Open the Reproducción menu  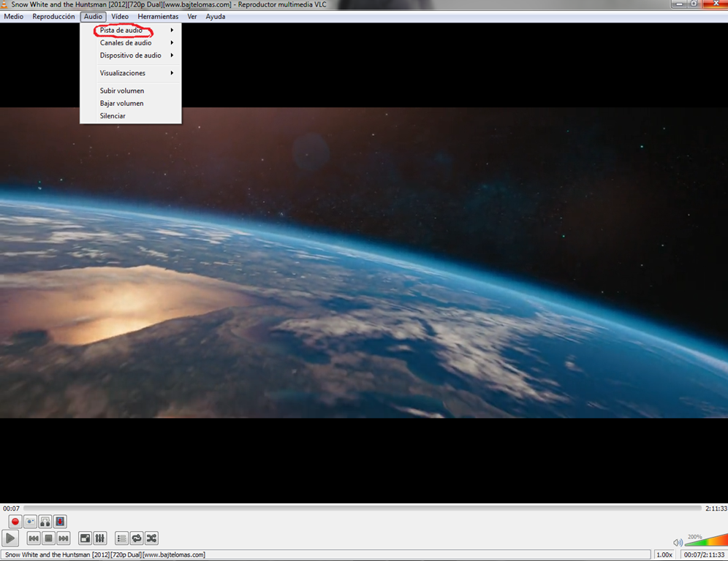(53, 17)
